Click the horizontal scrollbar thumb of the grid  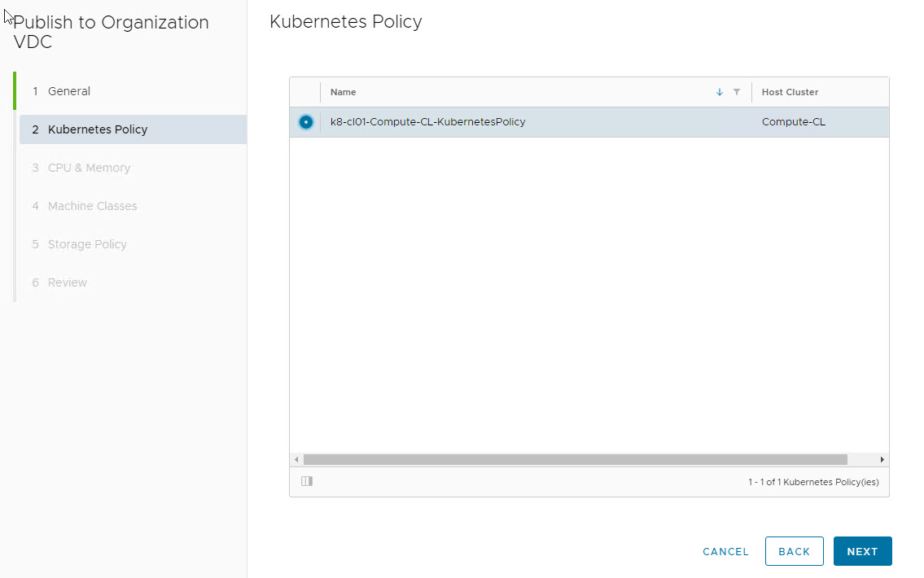(x=575, y=460)
